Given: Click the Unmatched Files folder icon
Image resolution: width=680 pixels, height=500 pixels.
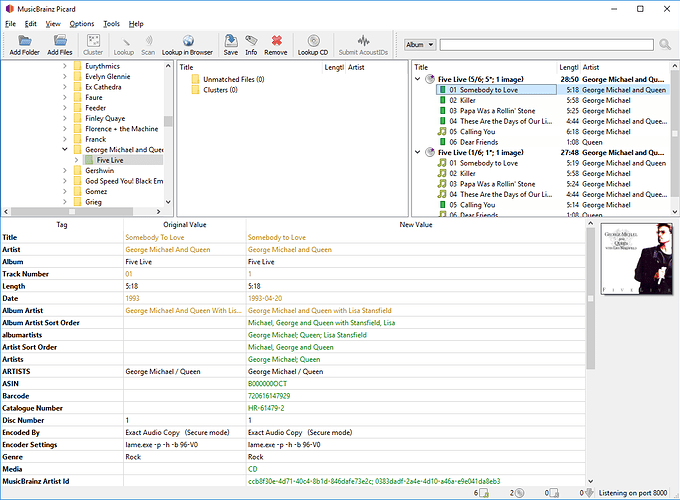Looking at the screenshot, I should click(x=196, y=79).
